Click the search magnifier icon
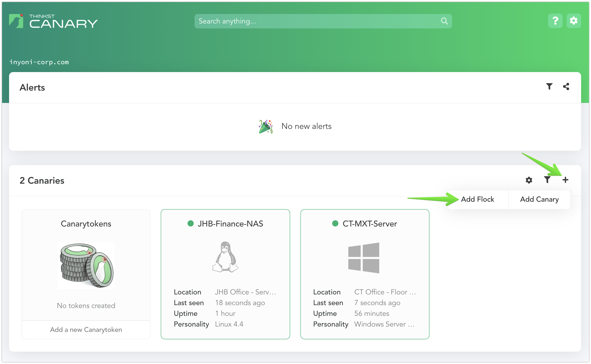 tap(444, 21)
